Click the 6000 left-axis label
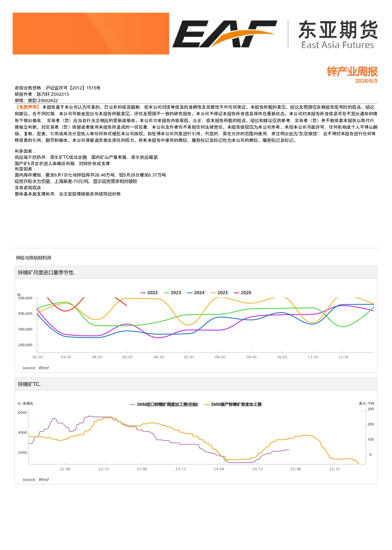 pos(23,413)
